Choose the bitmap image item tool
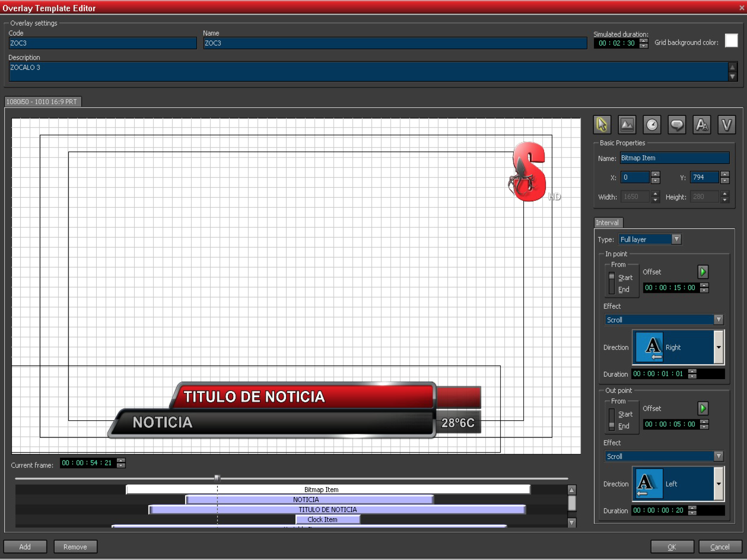This screenshot has width=747, height=560. (627, 125)
